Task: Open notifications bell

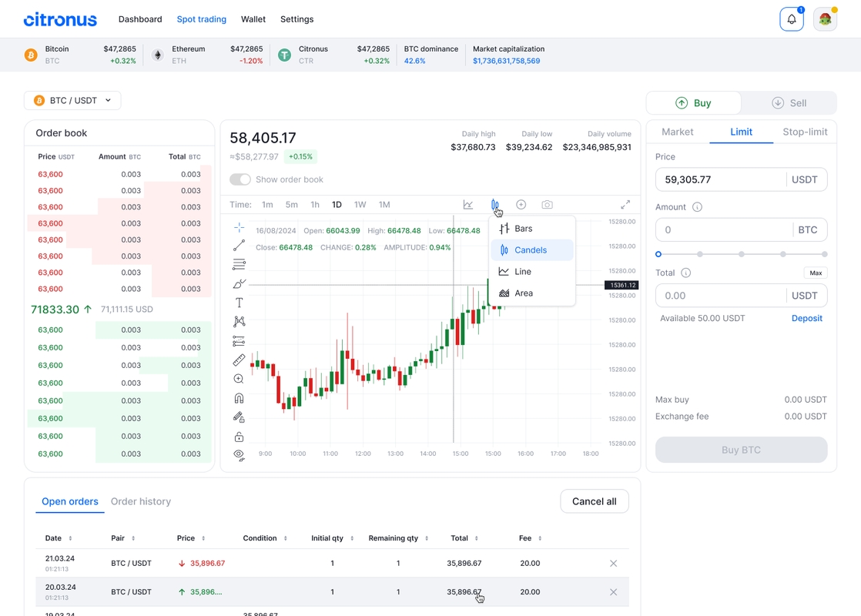Action: [792, 19]
